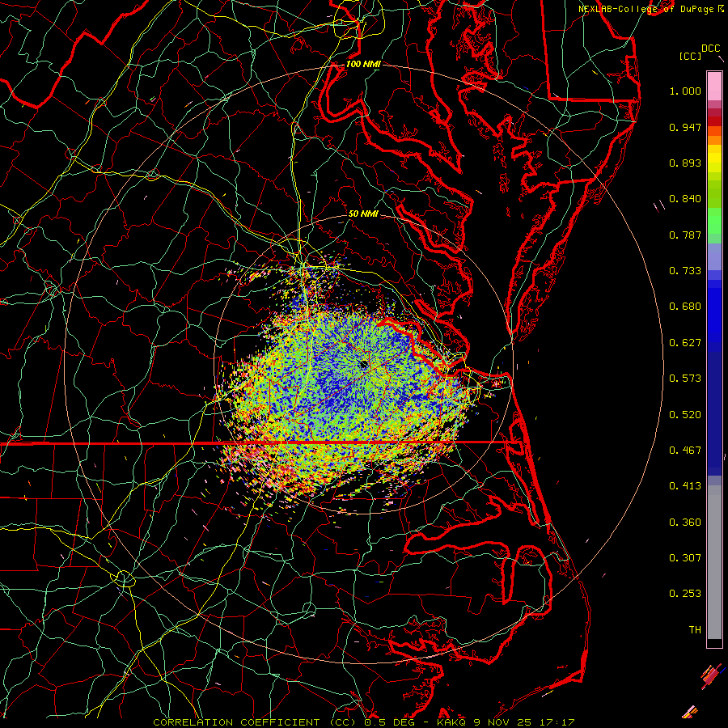Select the 0.253 scale value

(x=685, y=594)
